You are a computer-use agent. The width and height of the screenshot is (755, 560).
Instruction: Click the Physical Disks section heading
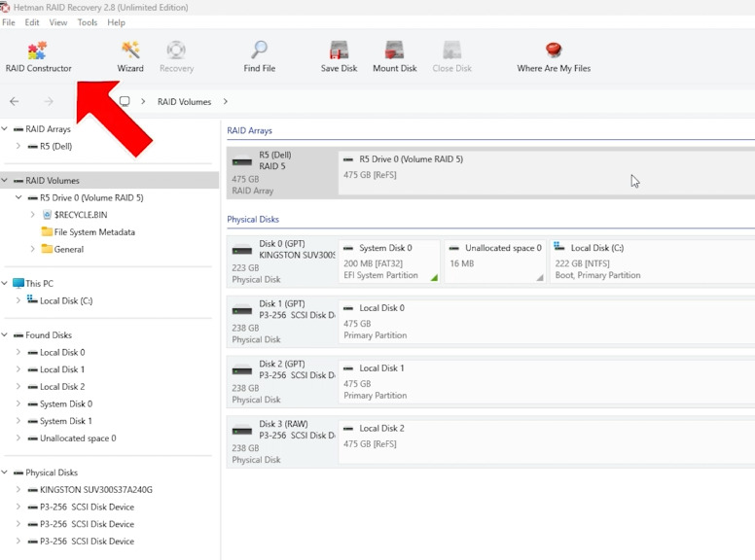253,219
